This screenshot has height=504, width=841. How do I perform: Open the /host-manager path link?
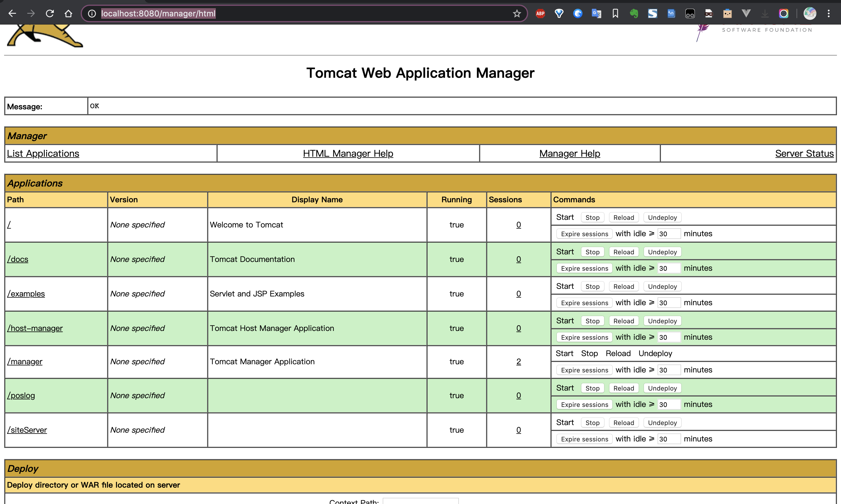point(35,328)
